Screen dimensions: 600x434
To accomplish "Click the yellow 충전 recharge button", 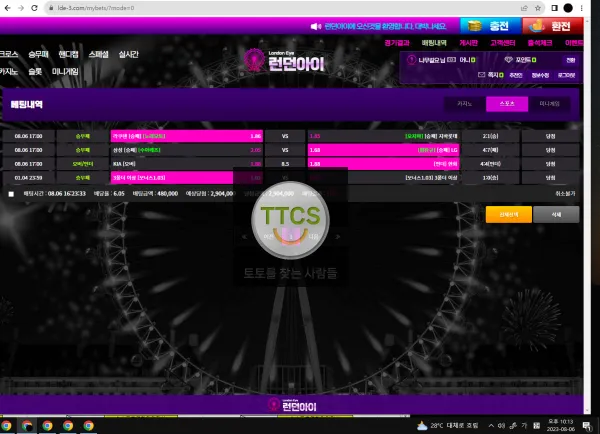I will coord(491,26).
